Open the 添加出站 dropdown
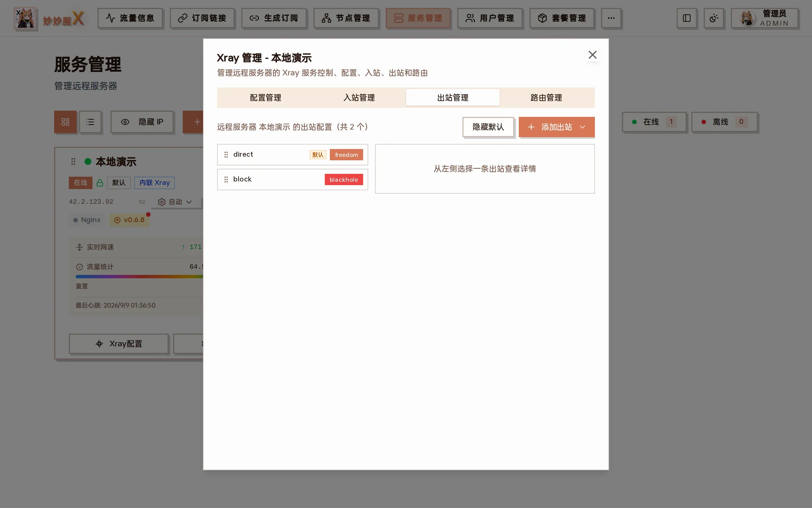This screenshot has width=812, height=508. click(556, 127)
